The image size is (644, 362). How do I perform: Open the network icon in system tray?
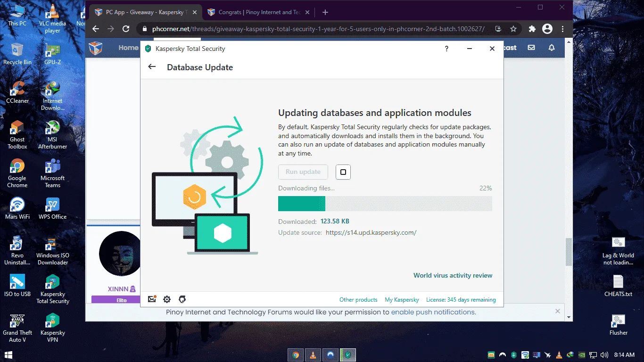point(593,355)
